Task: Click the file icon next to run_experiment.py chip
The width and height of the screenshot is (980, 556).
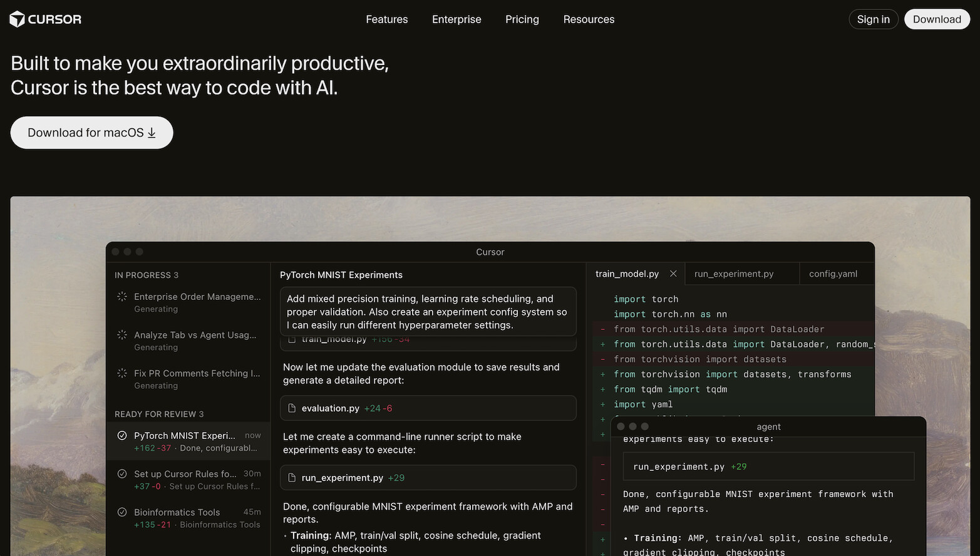Action: pos(292,477)
